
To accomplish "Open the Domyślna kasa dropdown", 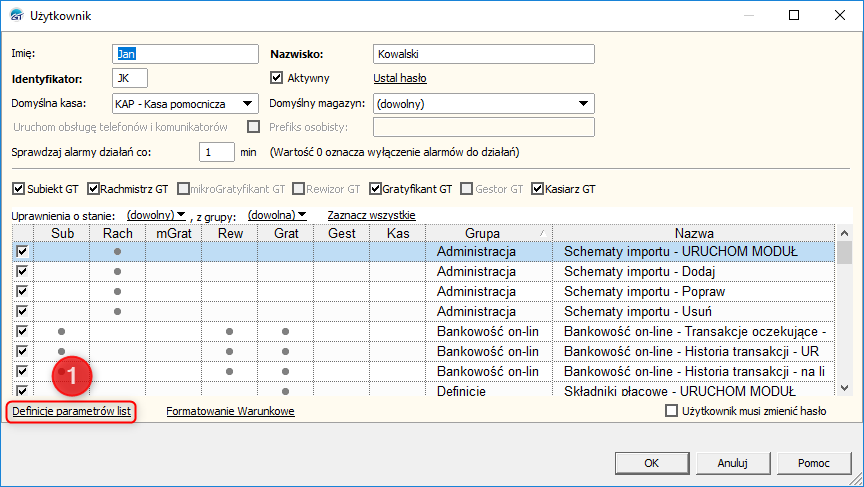I will tap(248, 103).
